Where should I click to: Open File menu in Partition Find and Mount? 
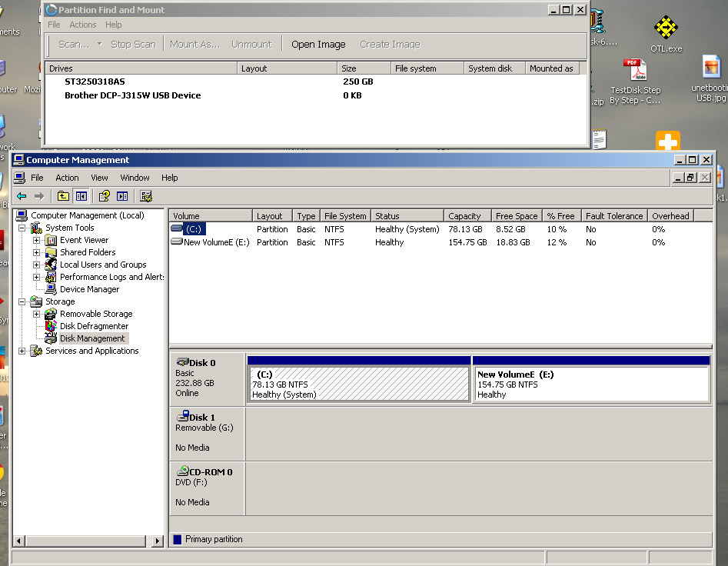click(54, 25)
